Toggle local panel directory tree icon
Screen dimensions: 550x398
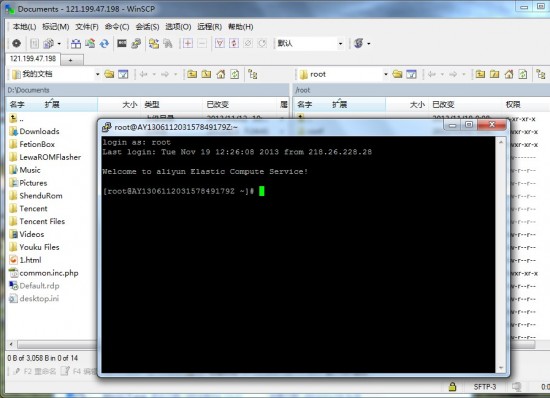[x=253, y=74]
